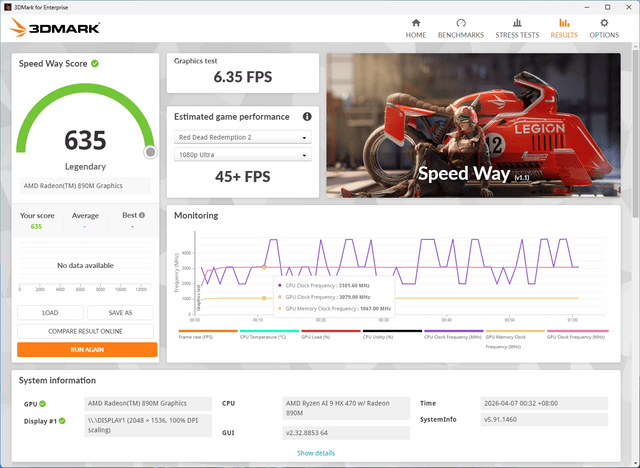
Task: Click the Speed Way benchmark thumbnail image
Action: (473, 125)
